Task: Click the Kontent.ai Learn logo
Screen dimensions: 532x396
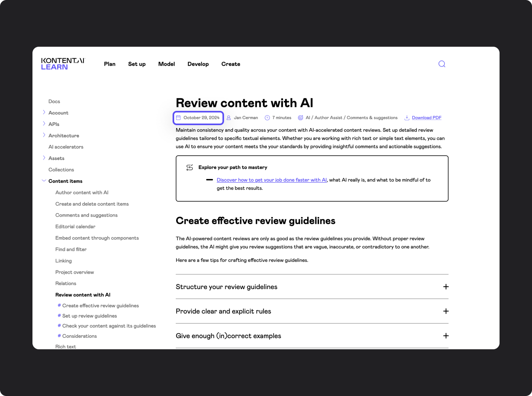Action: 63,64
